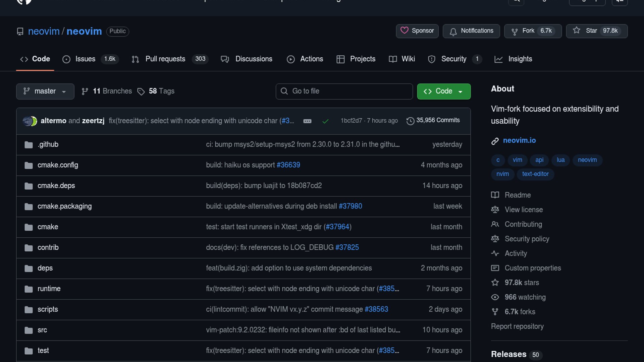
Task: Click the 966 watching eye icon
Action: tap(495, 297)
